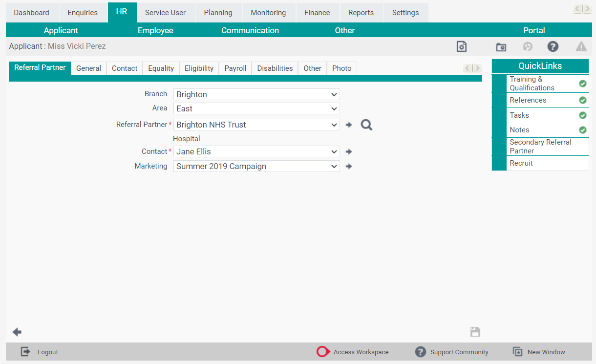Click the go-to arrow beside Contact

[348, 151]
